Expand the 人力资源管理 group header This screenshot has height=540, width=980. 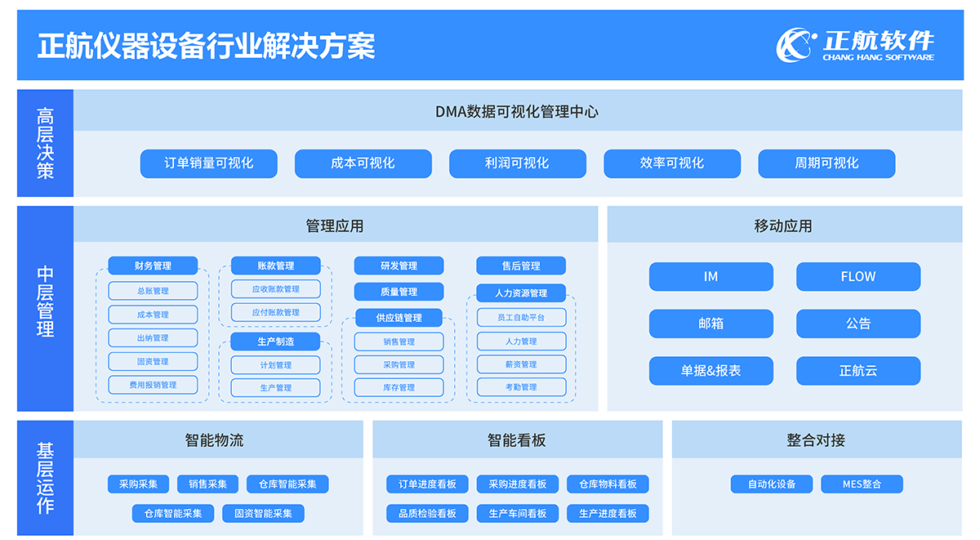(521, 292)
